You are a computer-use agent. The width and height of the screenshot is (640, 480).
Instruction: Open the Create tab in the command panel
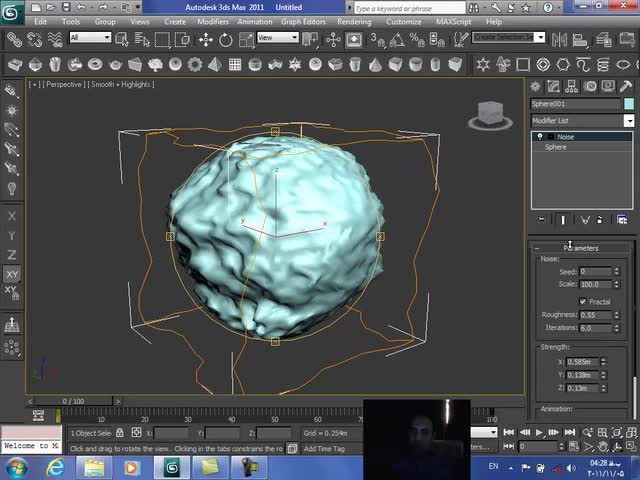coord(537,87)
